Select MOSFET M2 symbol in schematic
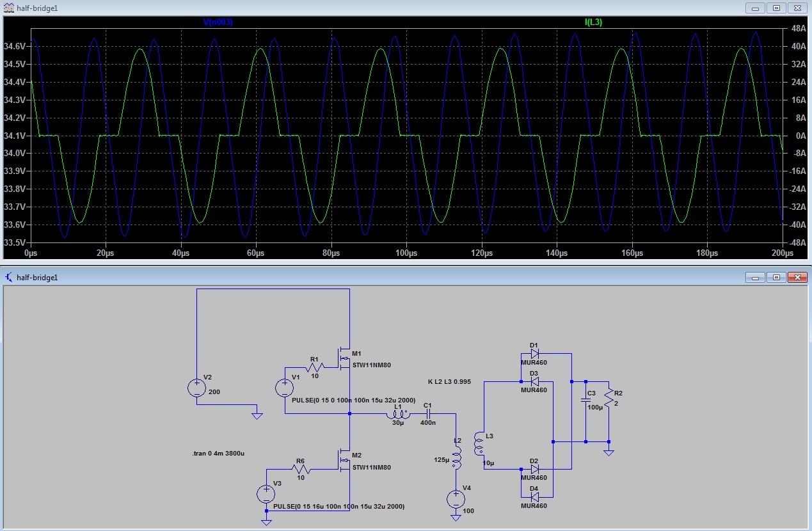Image resolution: width=812 pixels, height=531 pixels. click(x=343, y=459)
